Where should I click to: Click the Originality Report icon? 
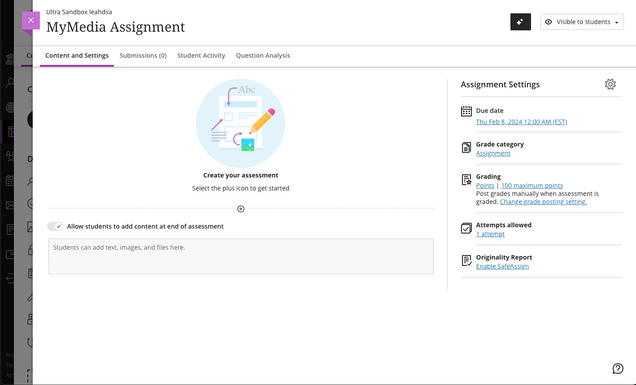tap(466, 260)
